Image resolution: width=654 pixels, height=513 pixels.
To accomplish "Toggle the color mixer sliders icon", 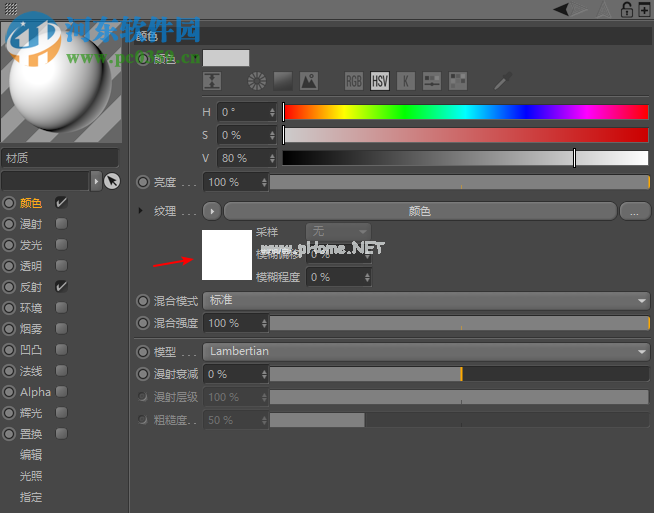I will click(432, 81).
